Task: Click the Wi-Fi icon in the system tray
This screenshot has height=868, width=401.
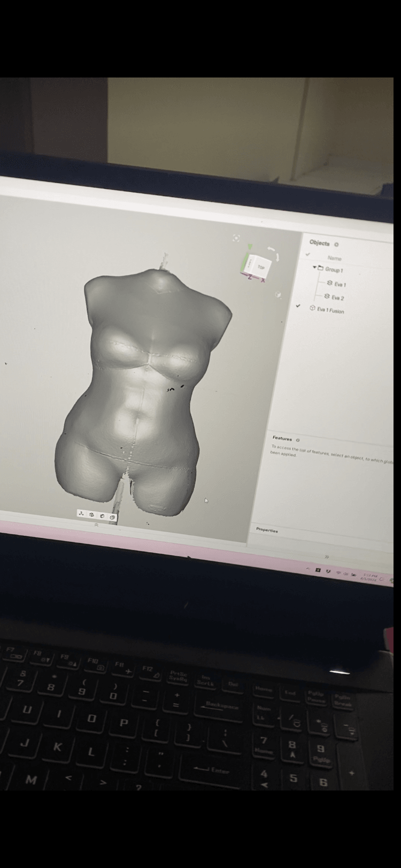Action: (x=338, y=573)
